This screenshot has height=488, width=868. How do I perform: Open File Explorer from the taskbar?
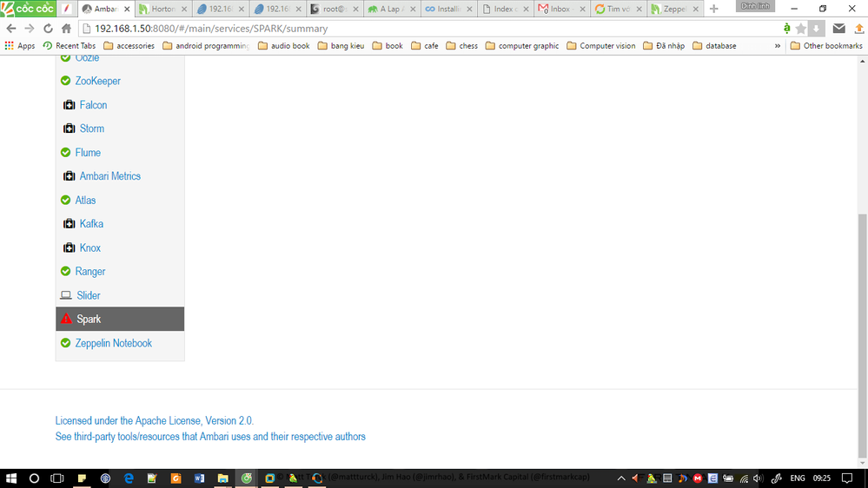222,478
